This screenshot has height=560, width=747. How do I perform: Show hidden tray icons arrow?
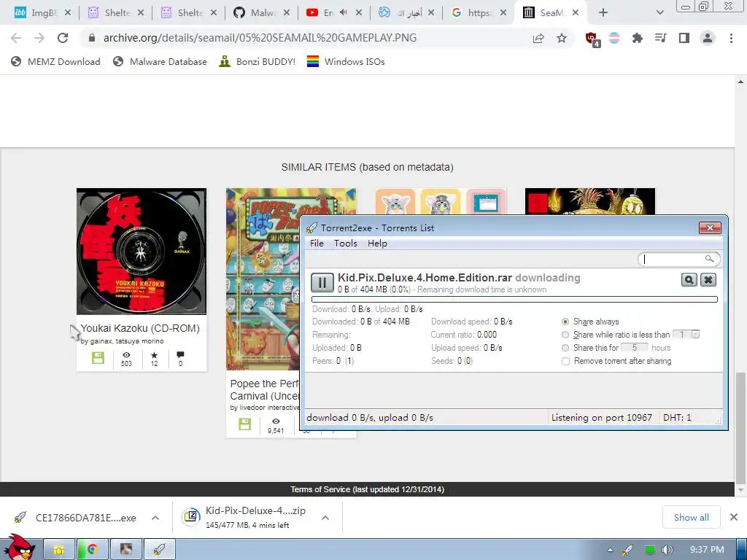[611, 550]
